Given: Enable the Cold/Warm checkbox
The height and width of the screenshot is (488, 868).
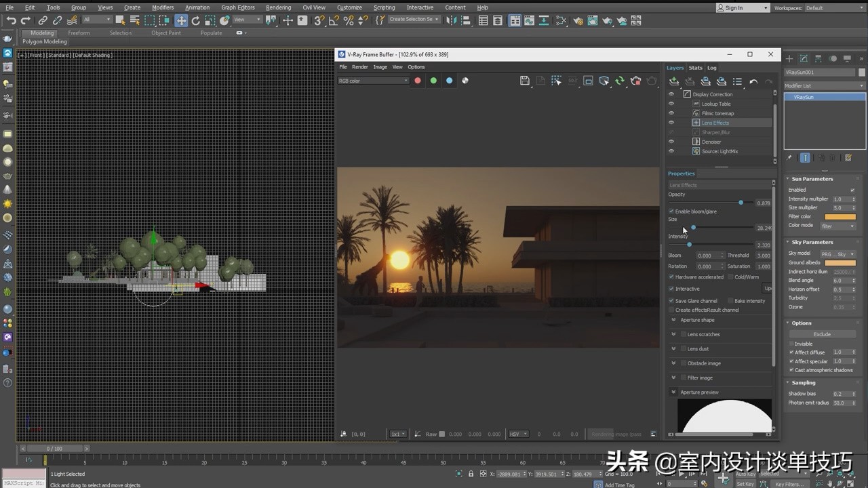Looking at the screenshot, I should tap(730, 277).
